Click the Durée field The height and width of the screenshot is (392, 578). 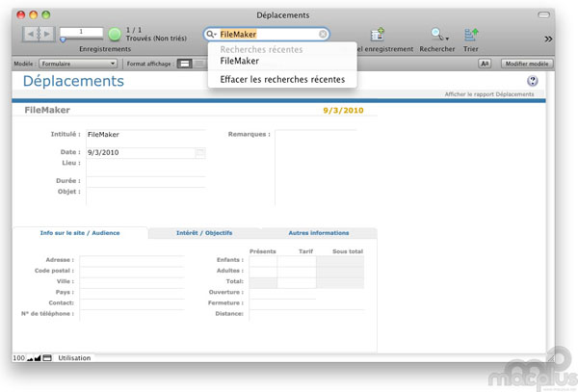click(145, 182)
